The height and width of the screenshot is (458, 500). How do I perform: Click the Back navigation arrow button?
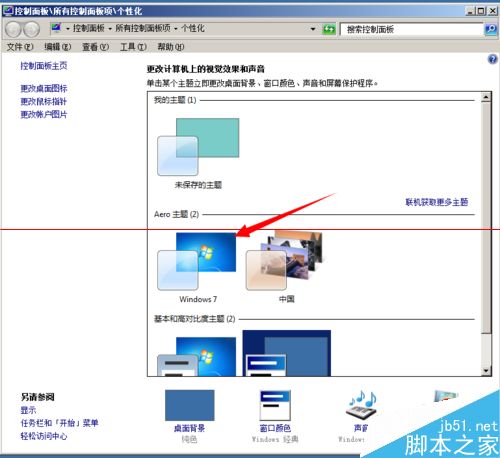(x=13, y=29)
